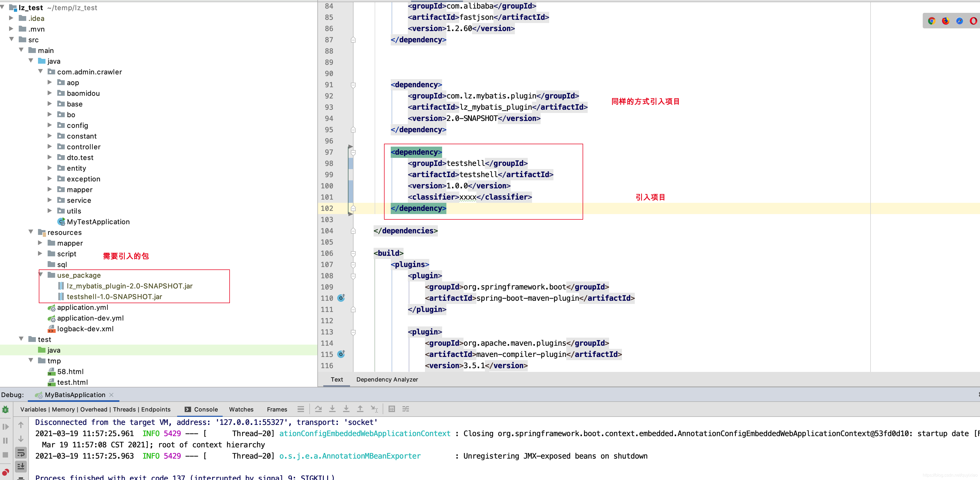The width and height of the screenshot is (980, 480).
Task: Click the Resume Program icon
Action: coord(5,426)
